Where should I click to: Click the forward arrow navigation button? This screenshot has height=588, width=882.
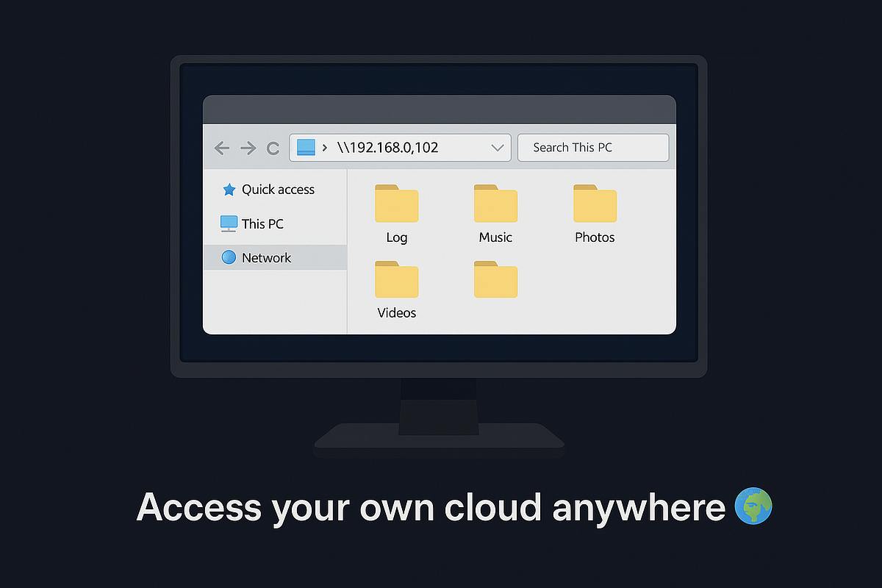[x=248, y=148]
